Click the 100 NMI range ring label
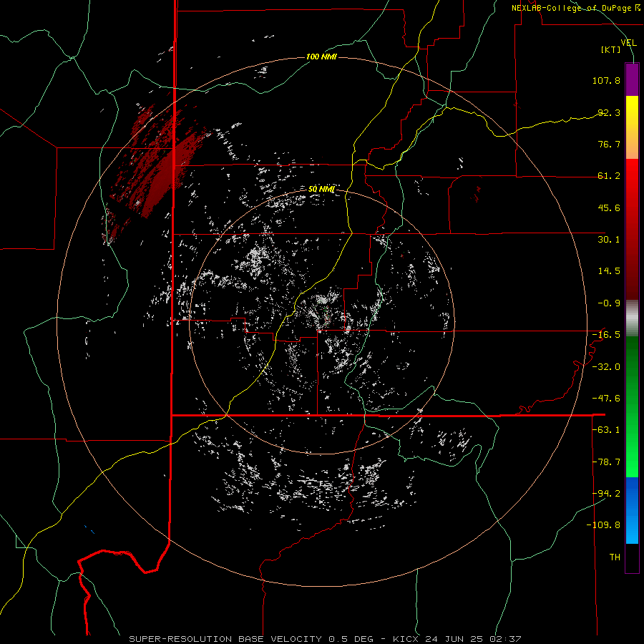Image resolution: width=644 pixels, height=644 pixels. (x=321, y=57)
